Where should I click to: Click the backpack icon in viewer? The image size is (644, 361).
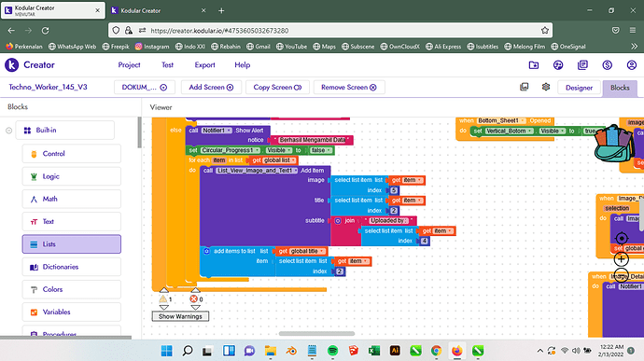point(613,144)
